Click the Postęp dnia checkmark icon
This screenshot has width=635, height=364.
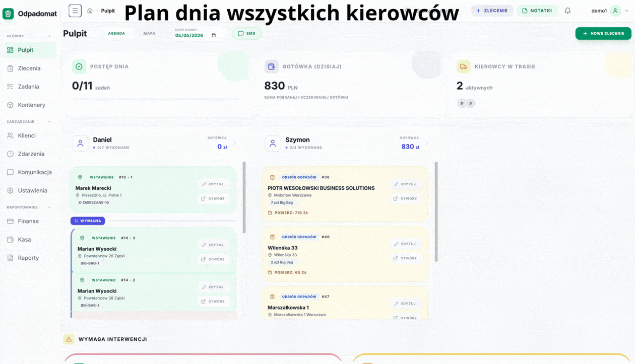coord(79,66)
